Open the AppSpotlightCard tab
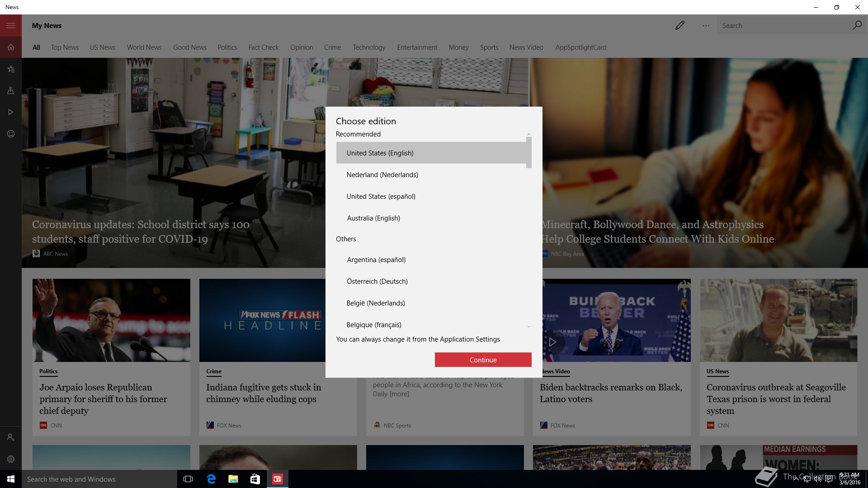The image size is (868, 488). coord(581,47)
